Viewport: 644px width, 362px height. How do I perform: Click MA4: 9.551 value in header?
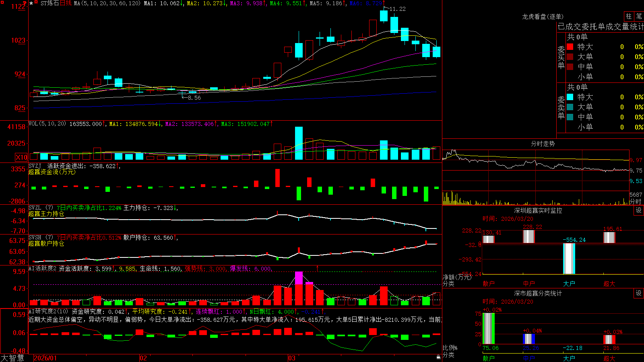288,3
